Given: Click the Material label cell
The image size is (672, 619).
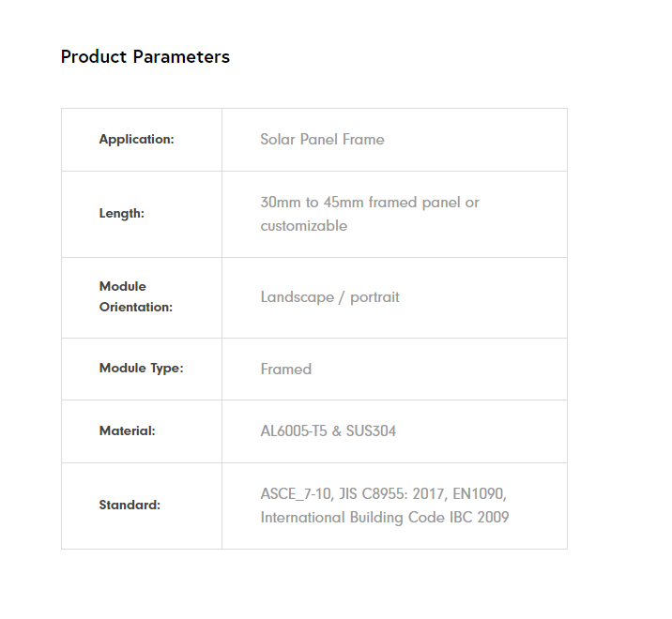Looking at the screenshot, I should point(127,431).
